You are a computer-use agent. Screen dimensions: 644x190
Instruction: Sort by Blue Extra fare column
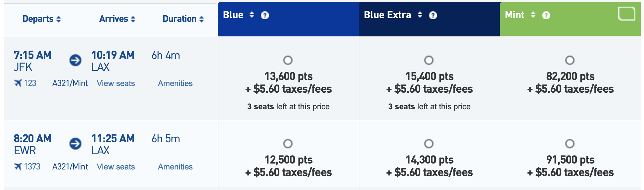click(x=420, y=15)
